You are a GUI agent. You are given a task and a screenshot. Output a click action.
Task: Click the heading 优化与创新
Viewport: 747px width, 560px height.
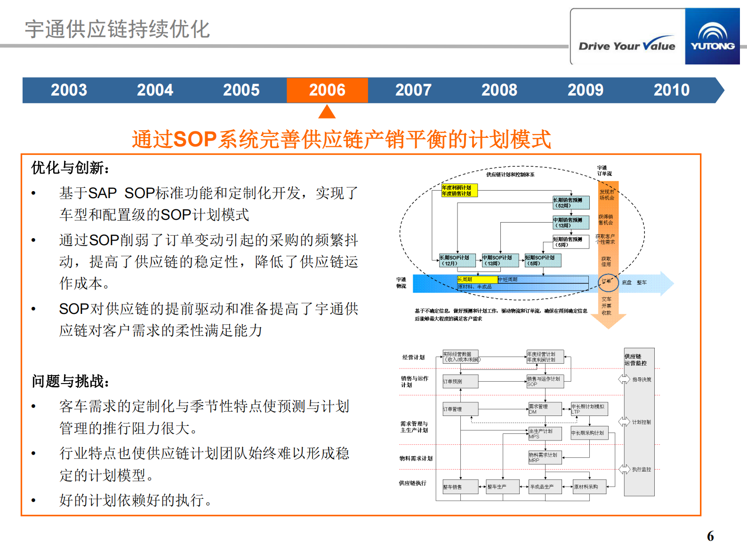tap(71, 168)
